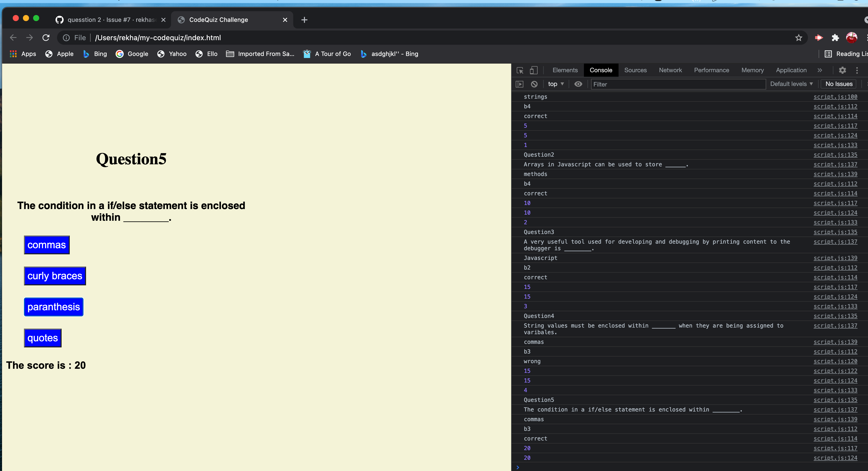Reload the current page
The height and width of the screenshot is (471, 868).
click(46, 37)
